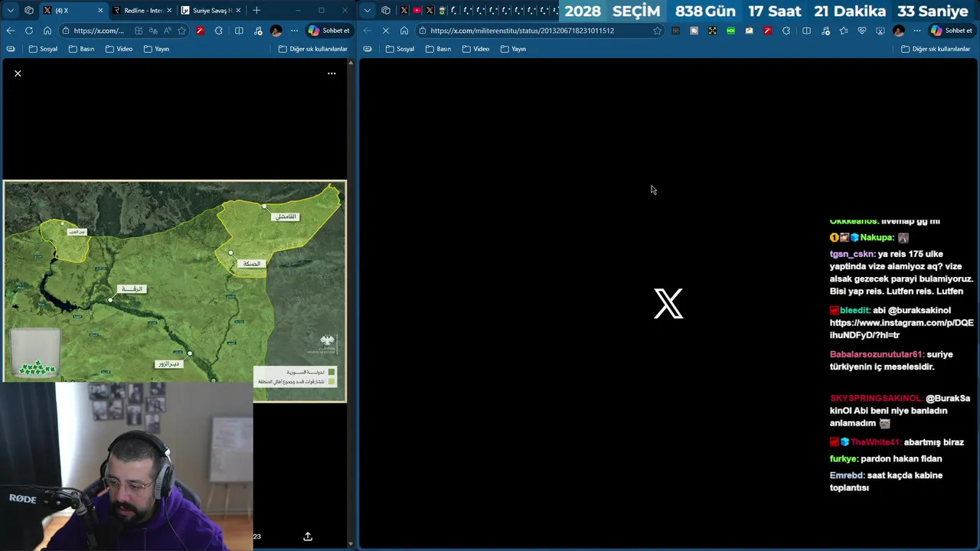Open tab actions menu in right browser window
This screenshot has height=551, width=980.
(x=367, y=11)
